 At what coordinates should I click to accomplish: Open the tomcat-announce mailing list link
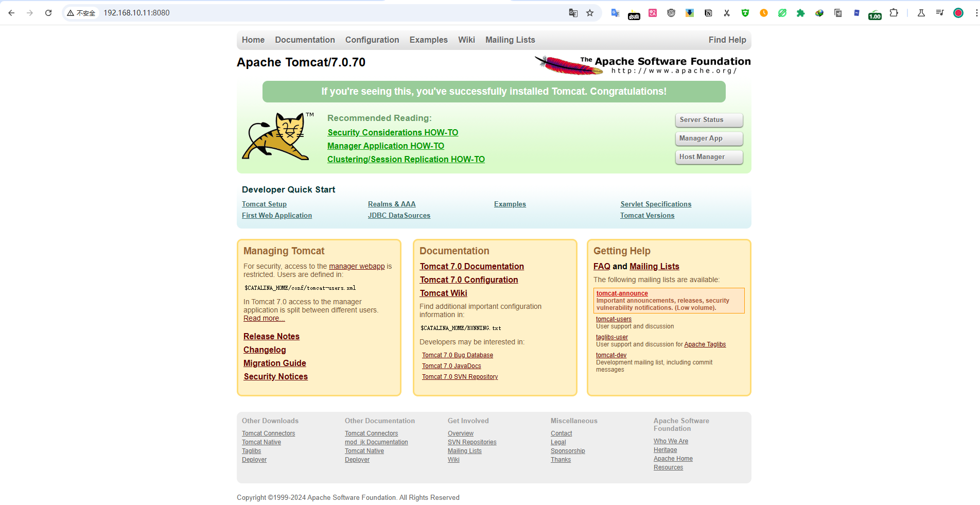(x=622, y=293)
